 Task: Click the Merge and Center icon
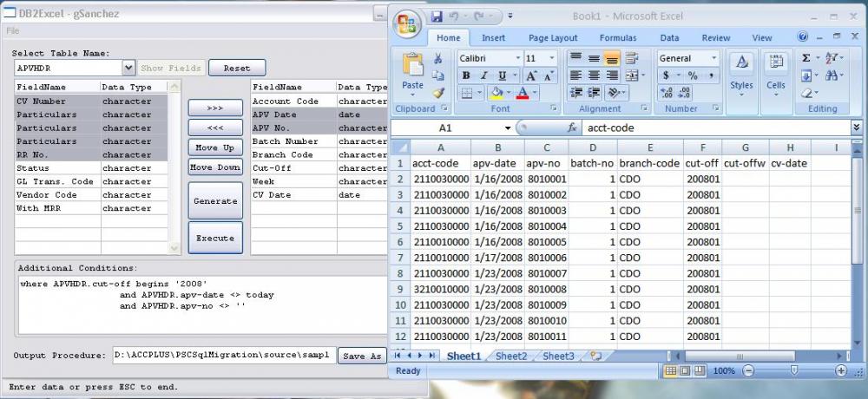tap(630, 75)
